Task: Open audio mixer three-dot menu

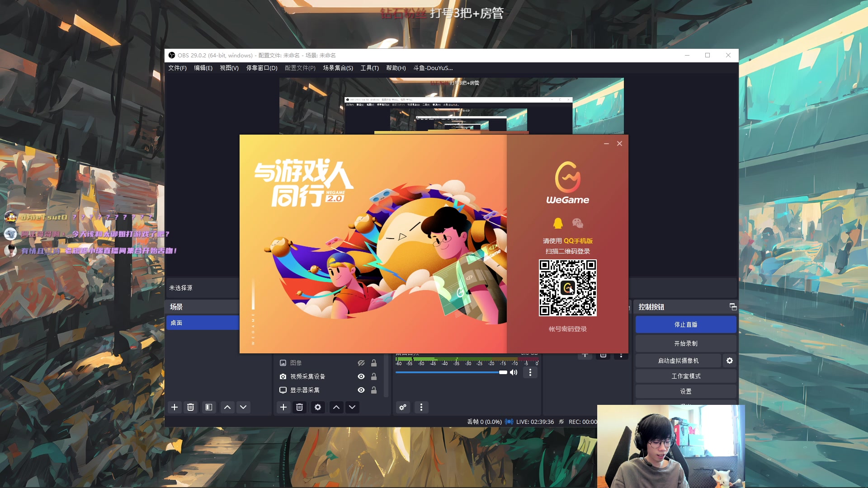Action: click(x=421, y=407)
